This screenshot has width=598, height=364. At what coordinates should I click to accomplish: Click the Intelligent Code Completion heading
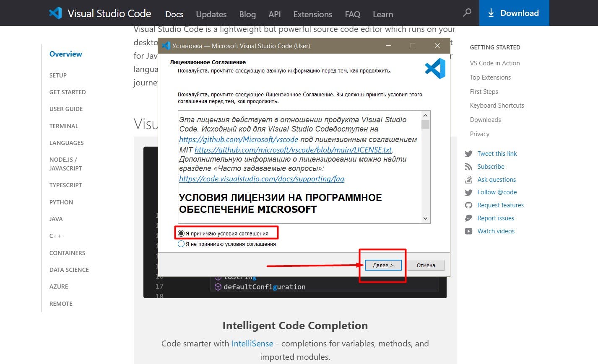[x=295, y=325]
